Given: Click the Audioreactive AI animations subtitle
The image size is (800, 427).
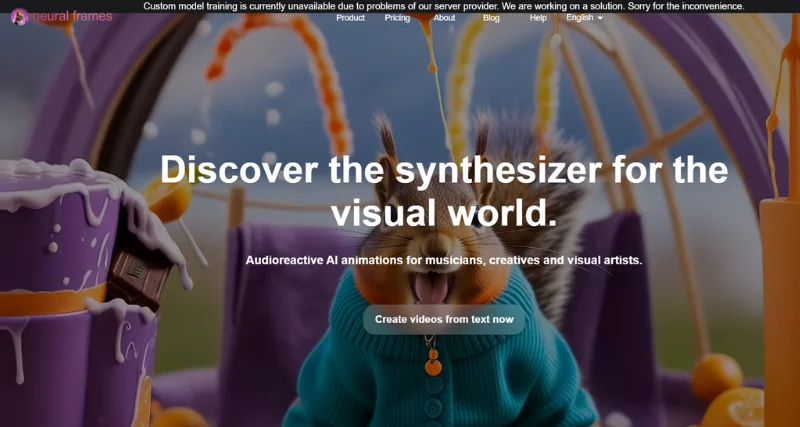Looking at the screenshot, I should (443, 260).
